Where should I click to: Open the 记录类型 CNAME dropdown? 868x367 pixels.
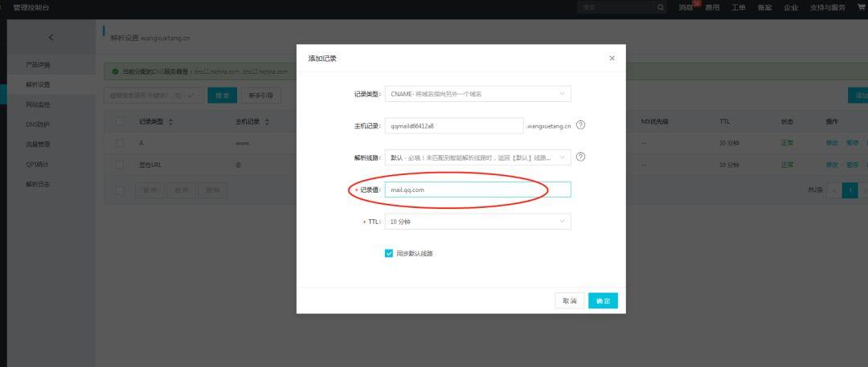477,94
